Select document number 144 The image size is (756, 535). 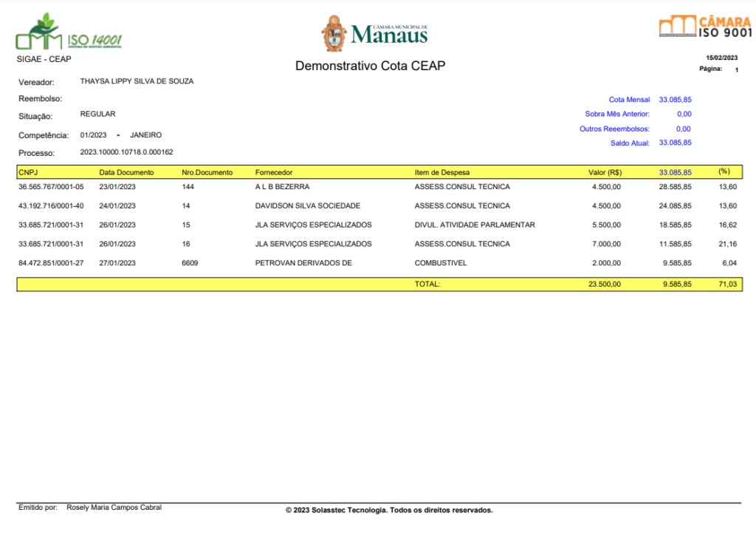click(x=188, y=187)
